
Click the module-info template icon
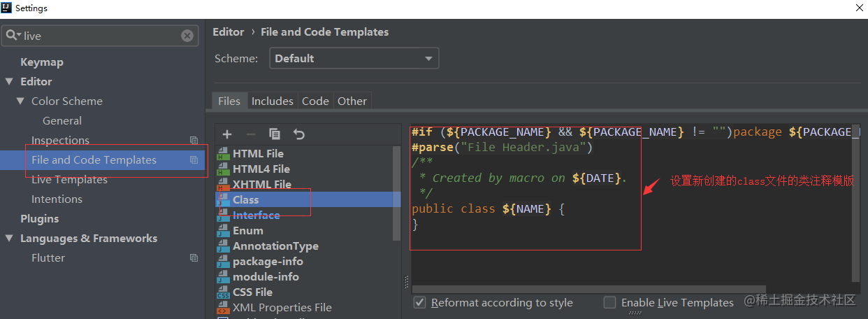click(224, 277)
